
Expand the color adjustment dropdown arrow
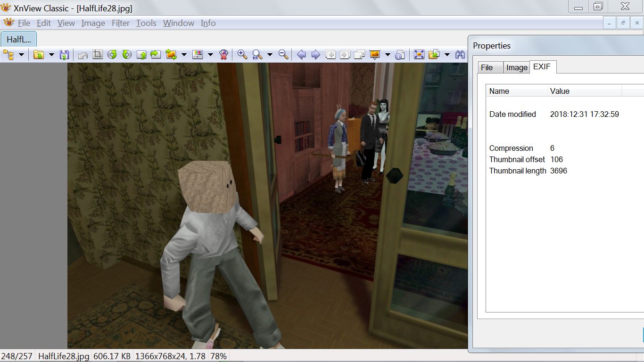pos(210,55)
